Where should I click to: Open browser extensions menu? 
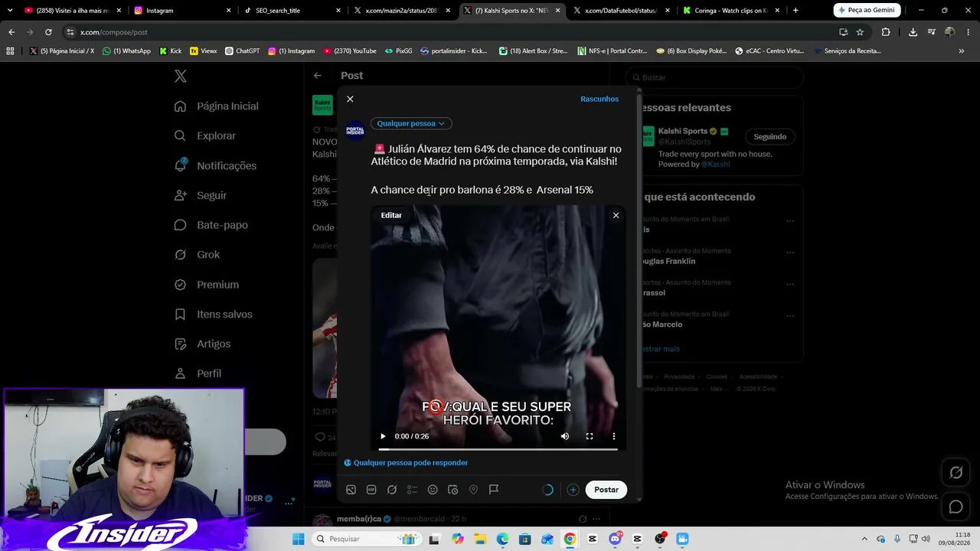tap(886, 32)
